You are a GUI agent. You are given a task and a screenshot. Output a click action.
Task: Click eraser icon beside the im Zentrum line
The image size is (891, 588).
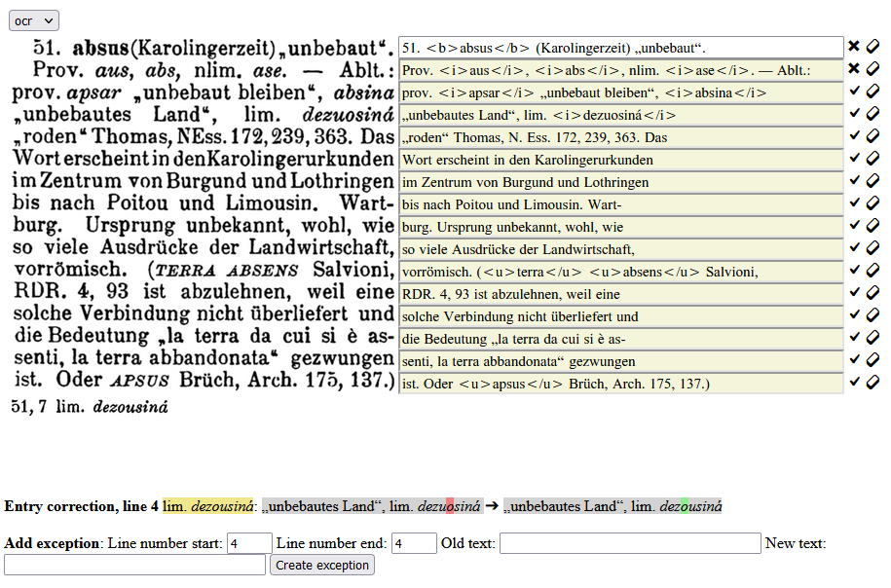[872, 181]
